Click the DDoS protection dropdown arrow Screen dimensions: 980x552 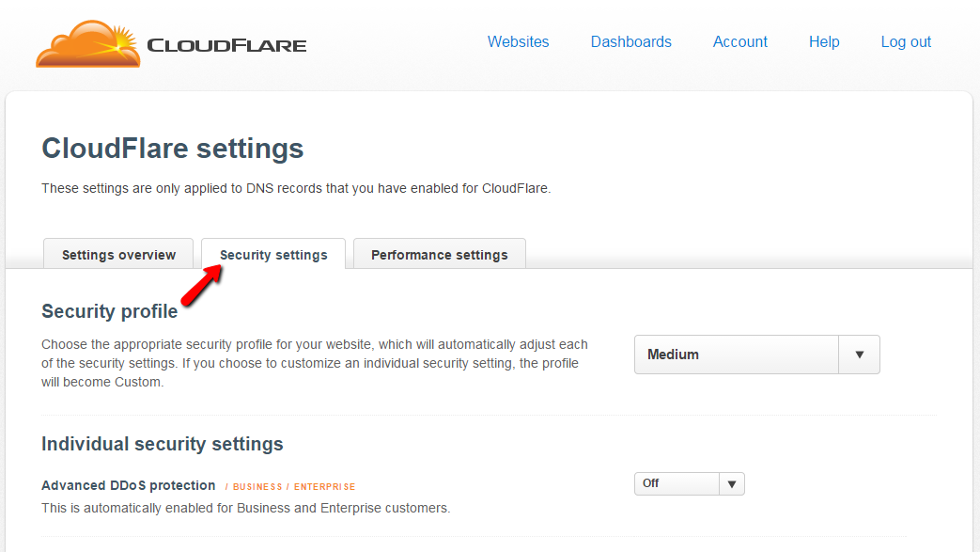coord(732,483)
